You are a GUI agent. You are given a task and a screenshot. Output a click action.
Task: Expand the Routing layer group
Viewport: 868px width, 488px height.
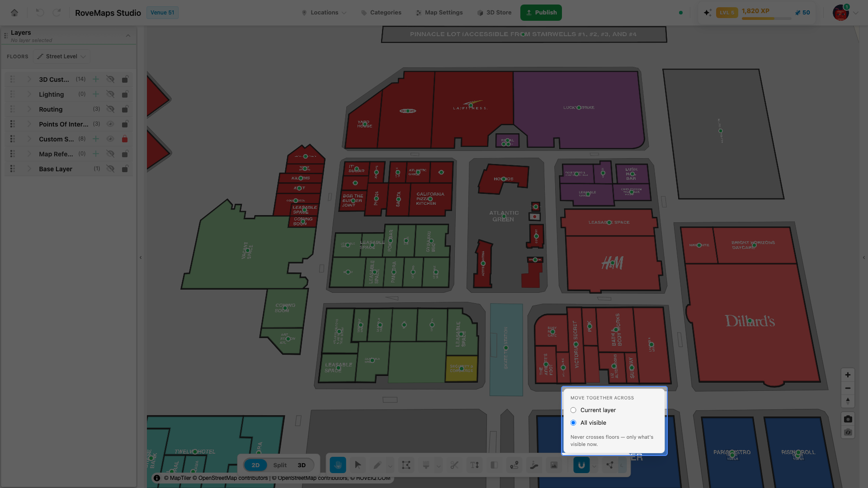click(x=29, y=109)
